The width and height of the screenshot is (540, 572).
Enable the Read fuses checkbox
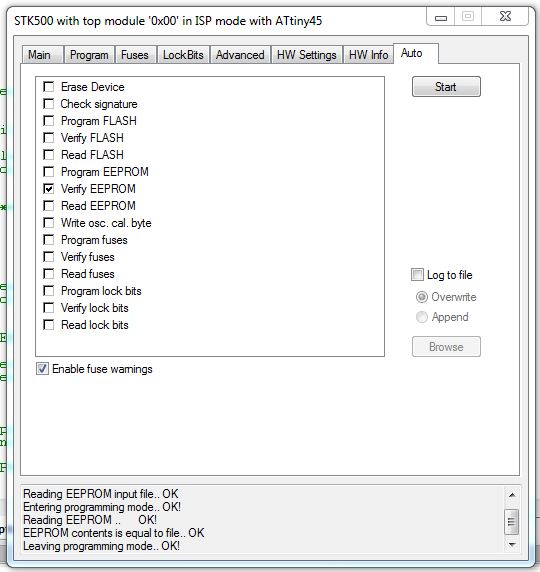click(x=49, y=274)
